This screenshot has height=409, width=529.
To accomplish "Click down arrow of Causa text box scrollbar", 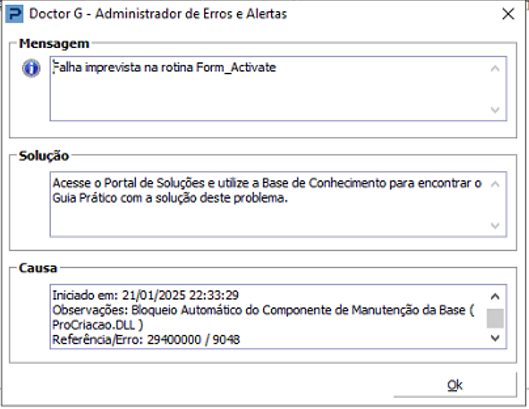I will point(495,338).
